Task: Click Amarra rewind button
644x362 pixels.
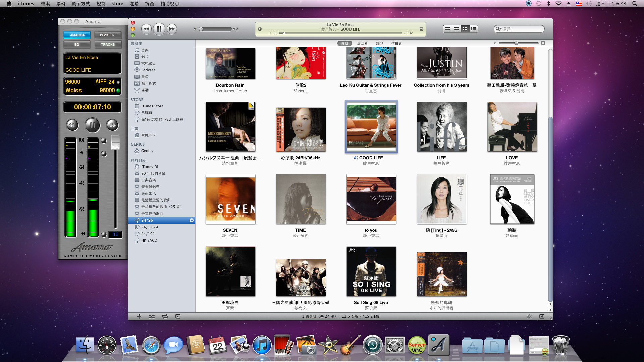Action: (72, 125)
